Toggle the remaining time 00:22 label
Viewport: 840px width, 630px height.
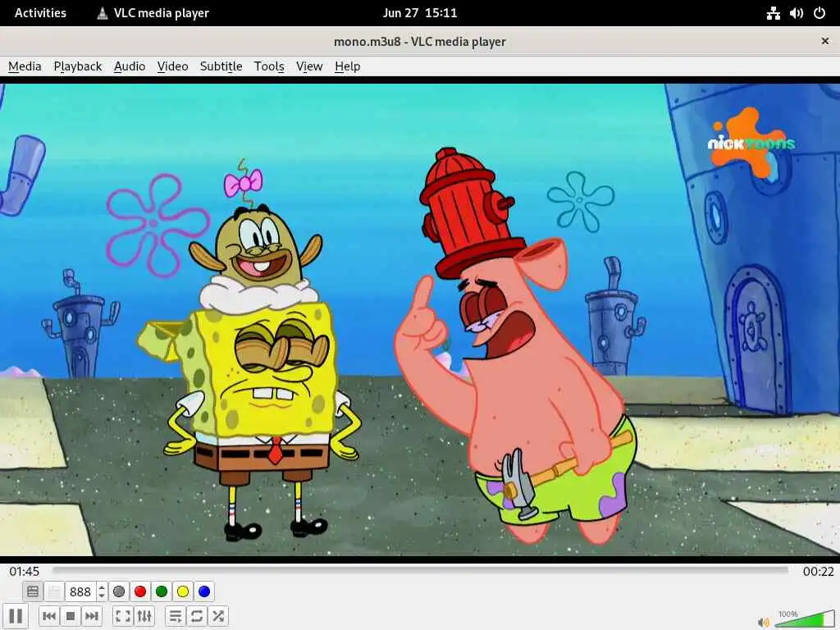818,571
